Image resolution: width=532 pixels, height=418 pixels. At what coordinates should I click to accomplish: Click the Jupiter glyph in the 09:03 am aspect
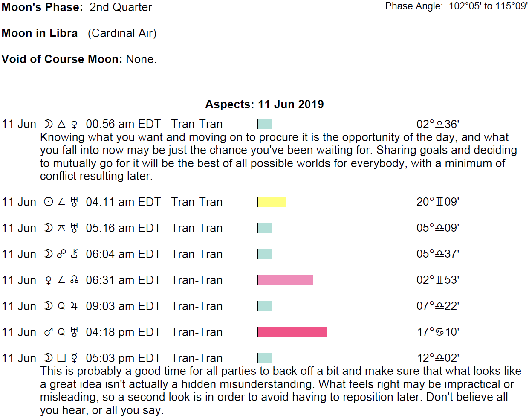click(x=74, y=306)
